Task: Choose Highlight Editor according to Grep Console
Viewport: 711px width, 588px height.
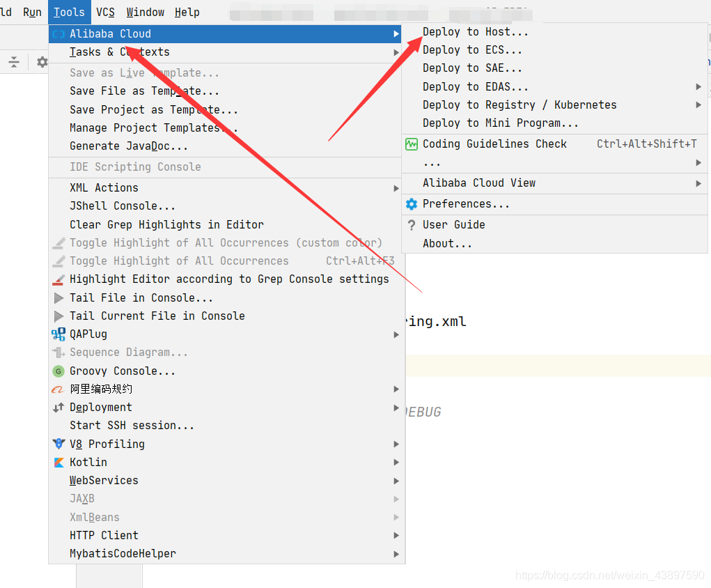Action: [x=226, y=279]
